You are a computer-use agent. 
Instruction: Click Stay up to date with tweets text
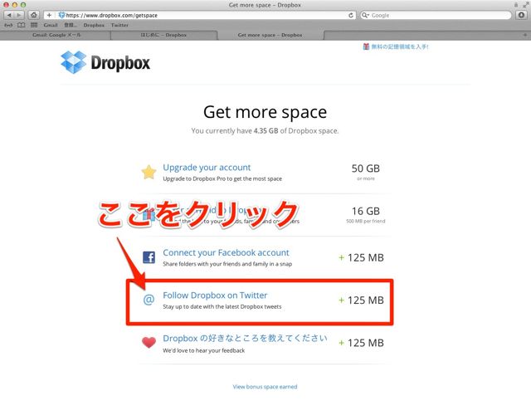pyautogui.click(x=222, y=306)
